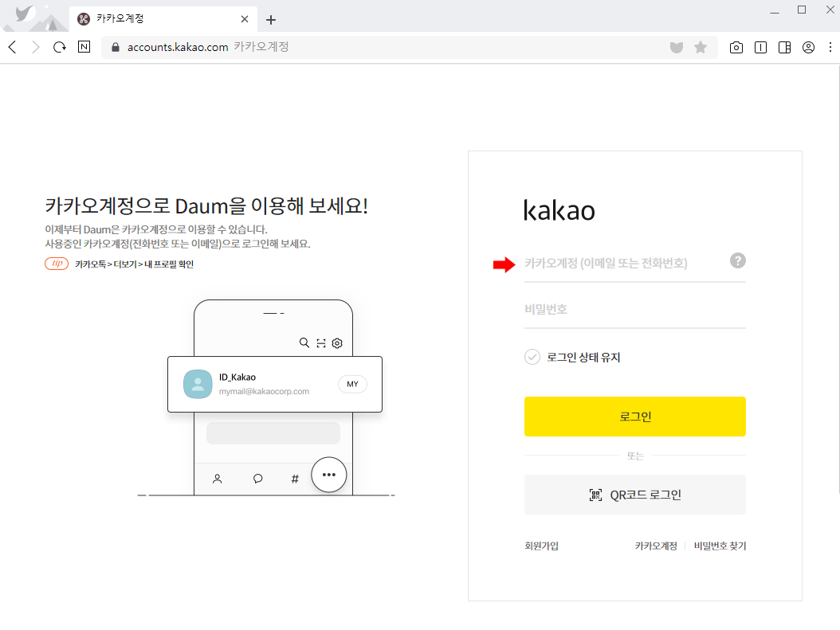This screenshot has width=840, height=630.
Task: Click the hashtag icon in the illustration
Action: click(x=295, y=479)
